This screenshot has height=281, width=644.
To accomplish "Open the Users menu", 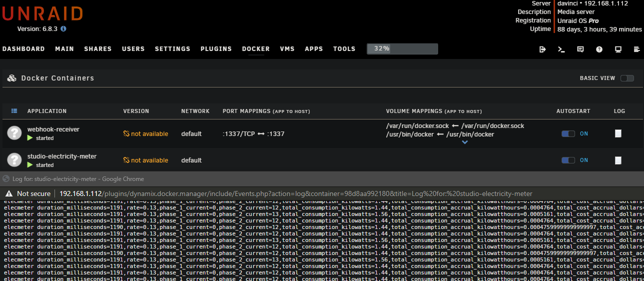I will tap(133, 49).
